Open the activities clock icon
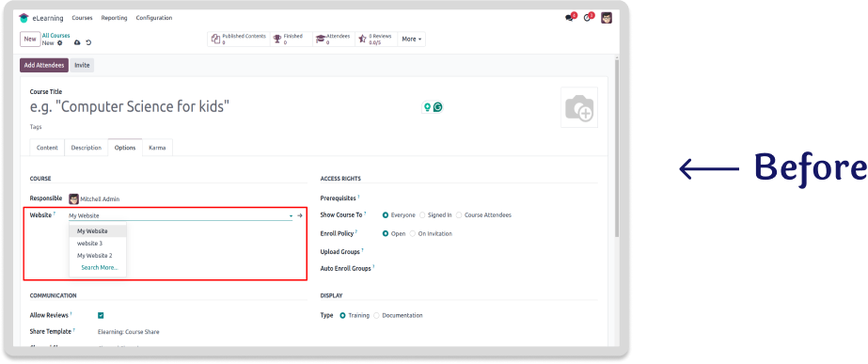The height and width of the screenshot is (364, 868). tap(588, 18)
